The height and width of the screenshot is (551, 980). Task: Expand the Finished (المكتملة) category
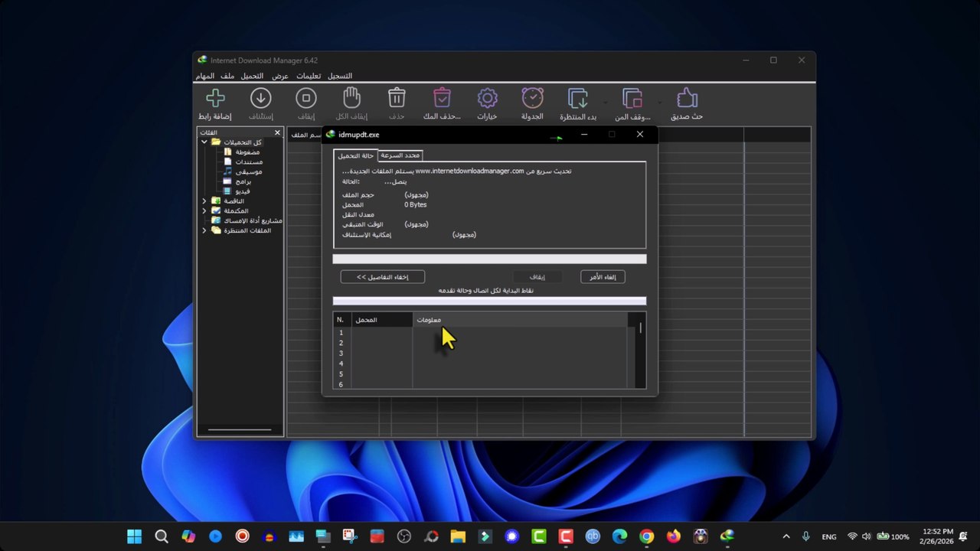tap(204, 210)
